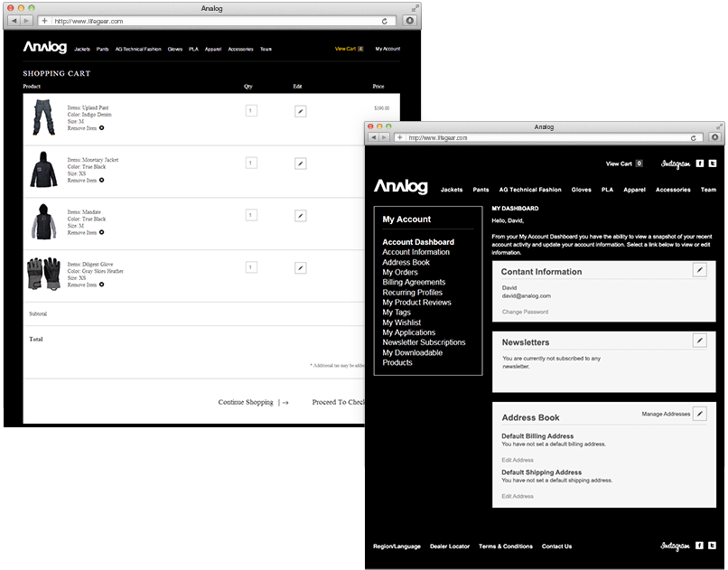Click the Diligent Glove quantity field
The width and height of the screenshot is (728, 570).
click(251, 267)
